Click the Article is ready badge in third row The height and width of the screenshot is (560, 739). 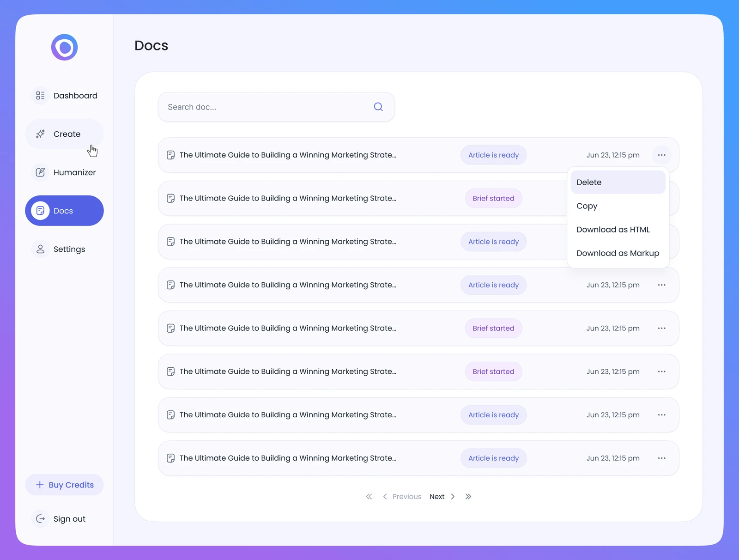coord(493,242)
